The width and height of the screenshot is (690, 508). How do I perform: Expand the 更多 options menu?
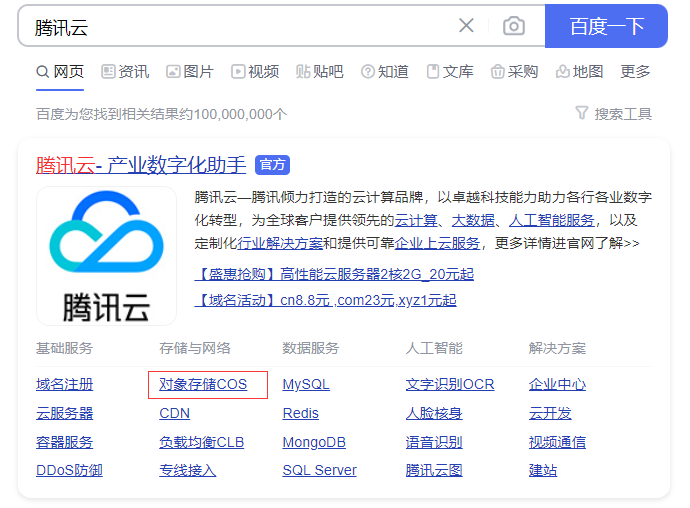(635, 72)
